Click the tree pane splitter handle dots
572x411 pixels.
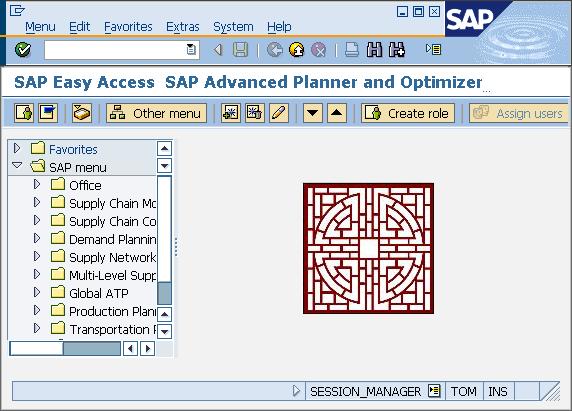click(176, 247)
